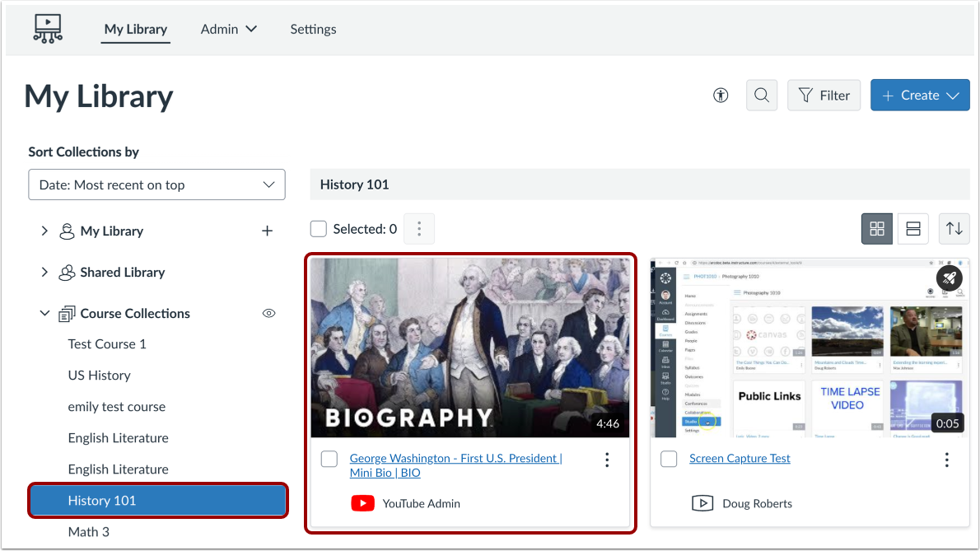
Task: Click the accessibility icon near search
Action: click(x=720, y=95)
